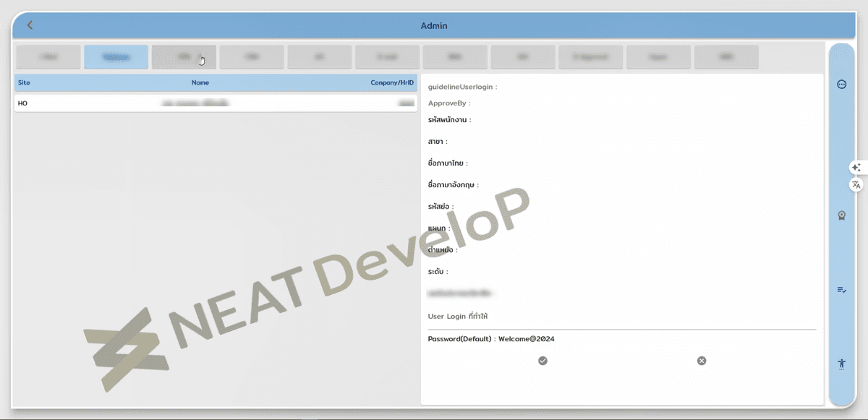
Task: Switch to the leftmost gray tab
Action: pos(48,57)
